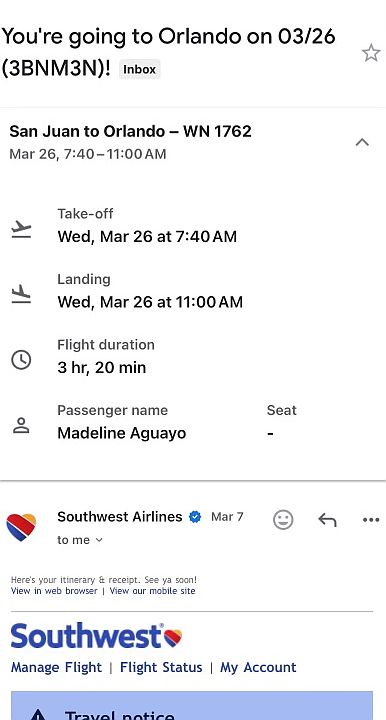Image resolution: width=386 pixels, height=720 pixels.
Task: Click the landing airplane icon
Action: [21, 294]
